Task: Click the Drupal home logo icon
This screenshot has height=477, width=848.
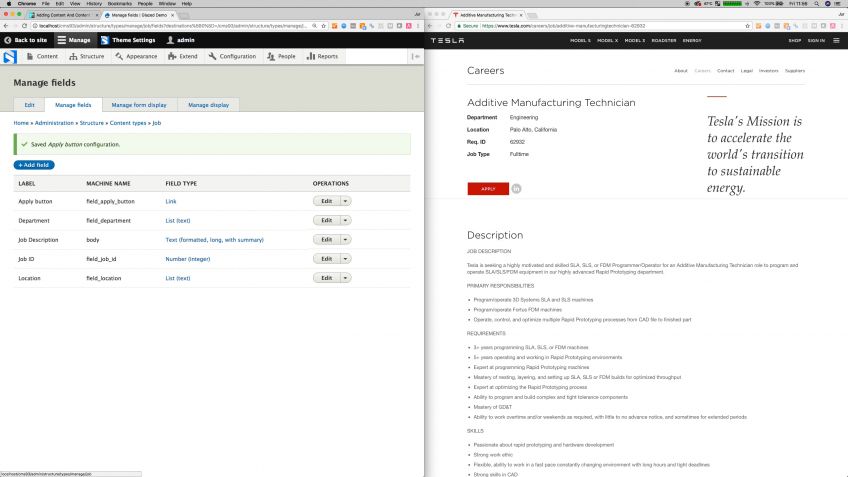Action: 10,57
